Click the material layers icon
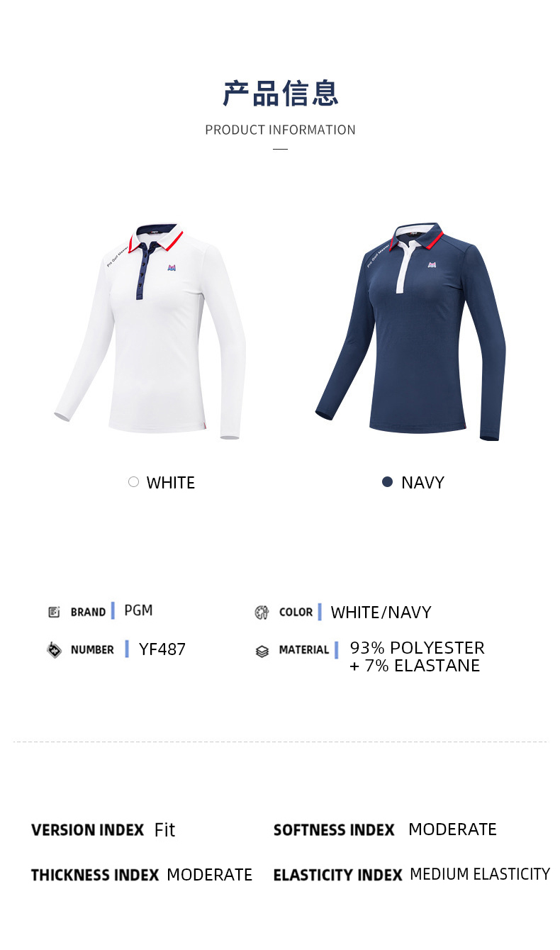Viewport: 560px width, 950px height. tap(262, 651)
